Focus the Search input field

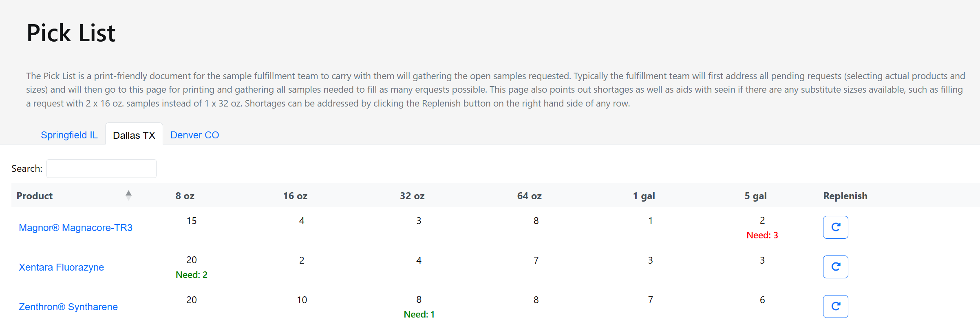click(102, 169)
